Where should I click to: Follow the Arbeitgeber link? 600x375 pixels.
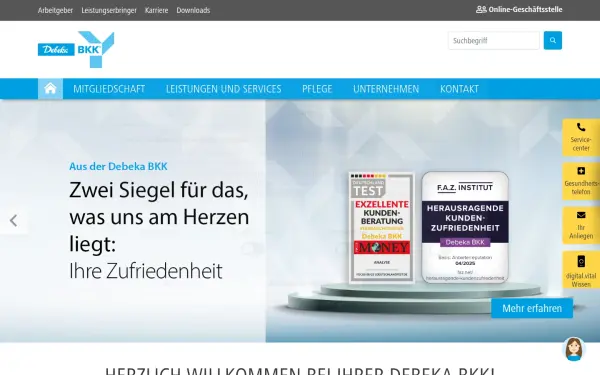click(x=55, y=10)
